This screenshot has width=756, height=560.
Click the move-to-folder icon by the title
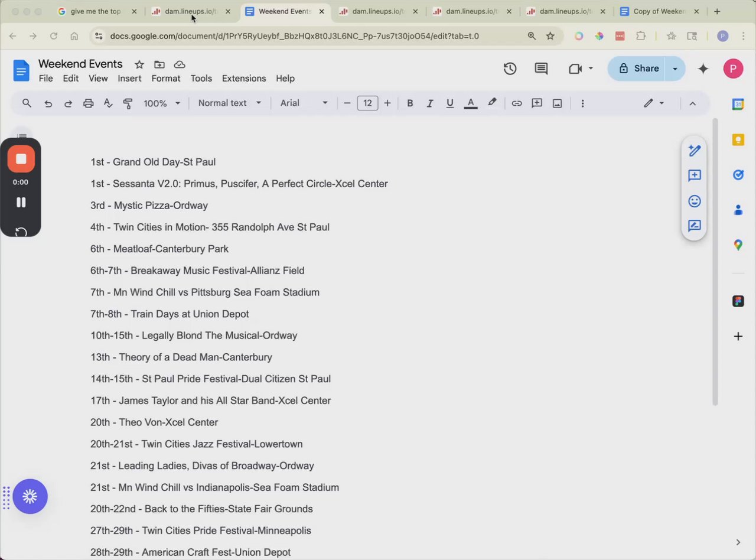159,64
